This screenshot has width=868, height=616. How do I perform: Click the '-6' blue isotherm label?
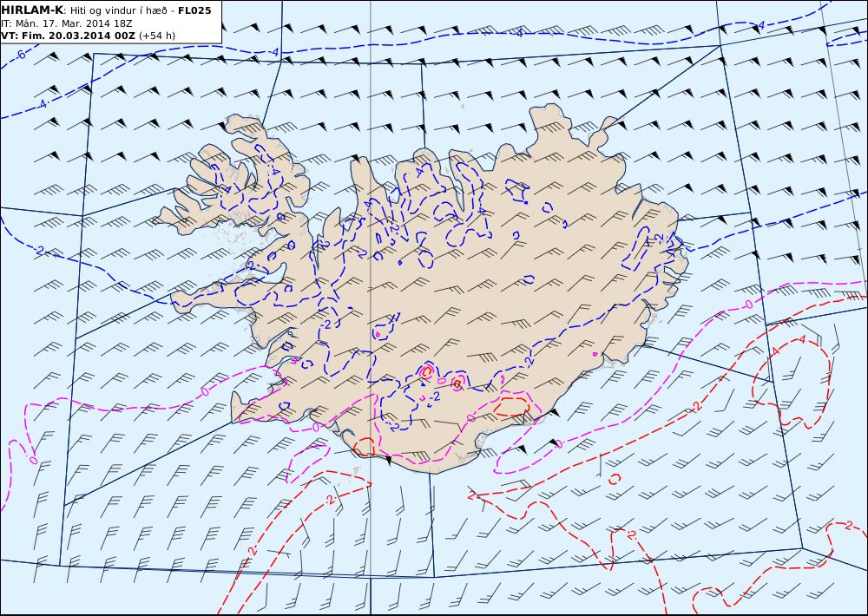coord(20,55)
